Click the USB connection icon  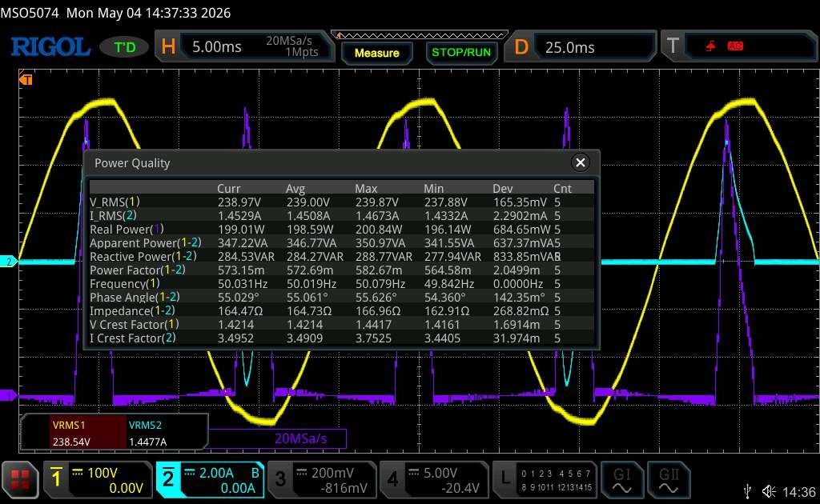click(x=747, y=491)
